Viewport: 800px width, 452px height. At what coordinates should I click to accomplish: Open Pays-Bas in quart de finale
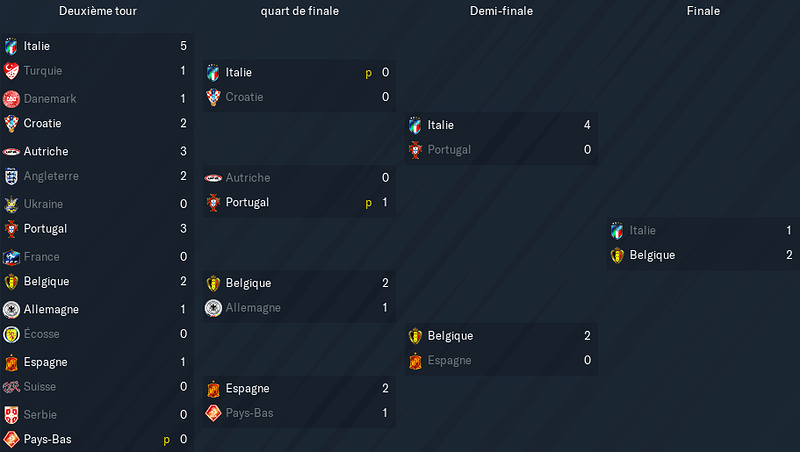tap(249, 413)
